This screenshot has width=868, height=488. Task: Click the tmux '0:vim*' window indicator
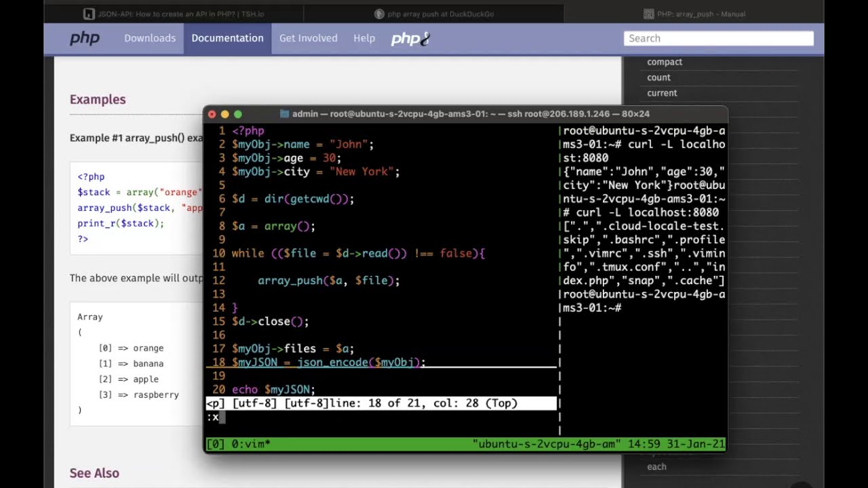point(251,445)
